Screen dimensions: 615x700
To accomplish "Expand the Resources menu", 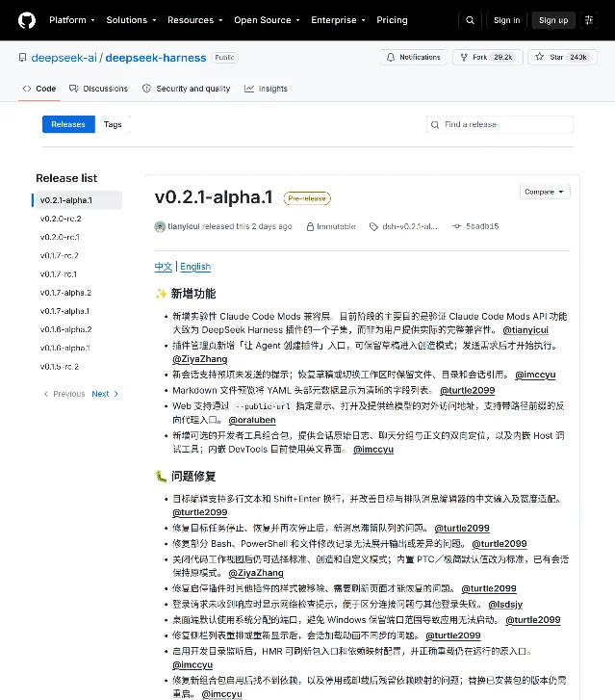I will 195,20.
